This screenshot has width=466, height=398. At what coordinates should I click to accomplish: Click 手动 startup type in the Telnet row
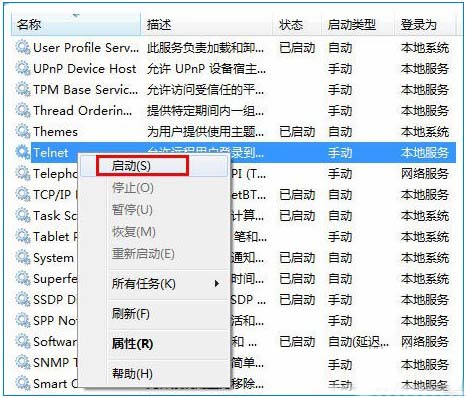[x=340, y=153]
